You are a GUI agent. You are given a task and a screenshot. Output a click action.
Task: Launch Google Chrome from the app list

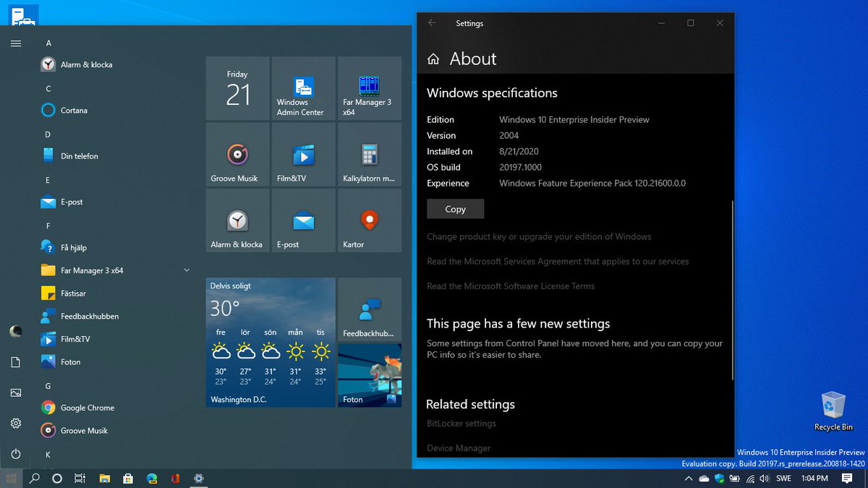(x=116, y=407)
